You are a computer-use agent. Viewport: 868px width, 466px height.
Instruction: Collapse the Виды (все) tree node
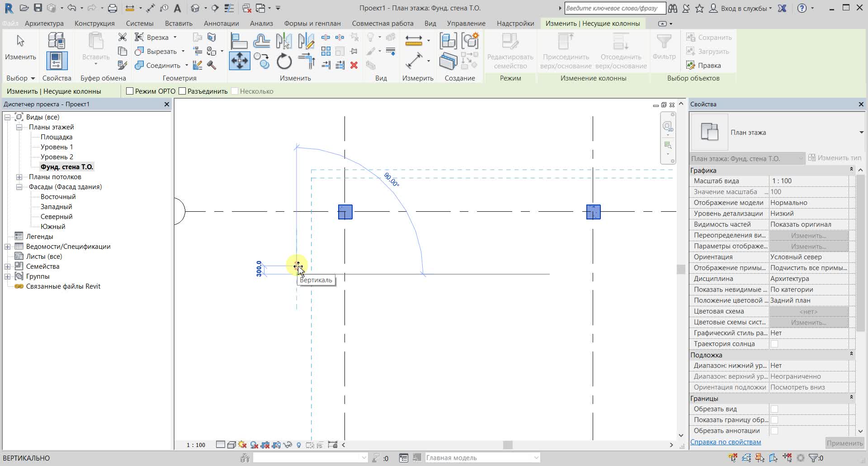(x=8, y=117)
